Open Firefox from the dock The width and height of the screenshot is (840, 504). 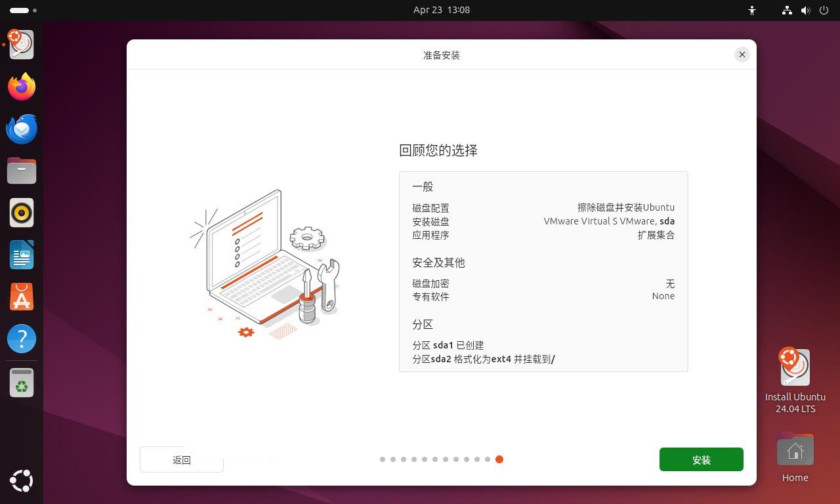tap(22, 87)
